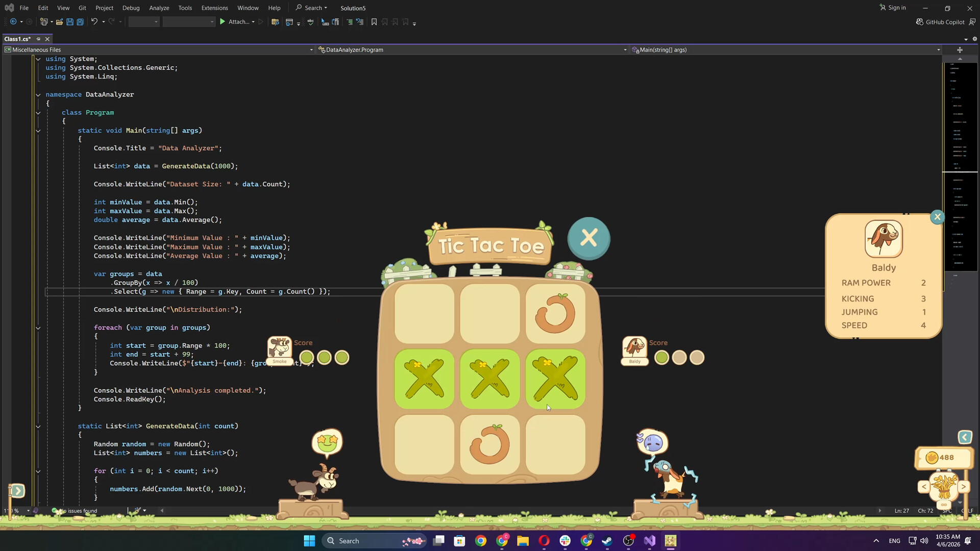Open the Main(string[] args) member dropdown

786,49
